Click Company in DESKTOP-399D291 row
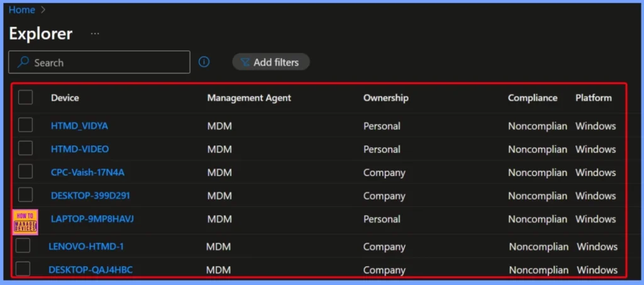Screen dimensions: 644x285 coord(384,196)
